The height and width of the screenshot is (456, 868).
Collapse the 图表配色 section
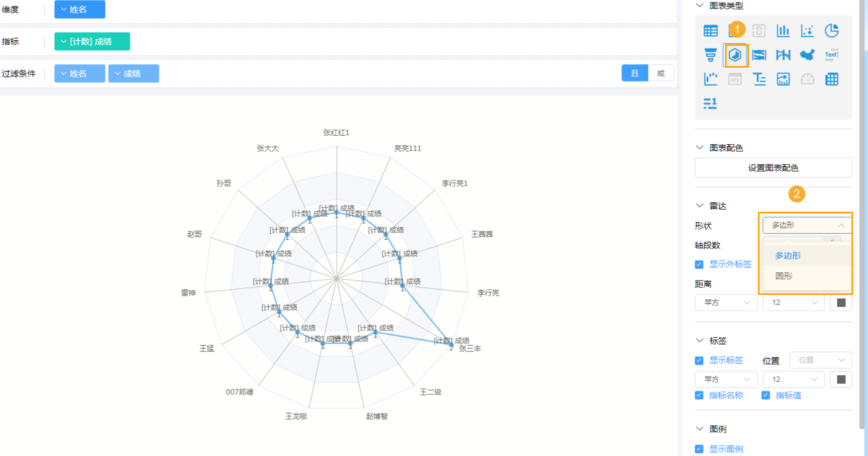700,148
